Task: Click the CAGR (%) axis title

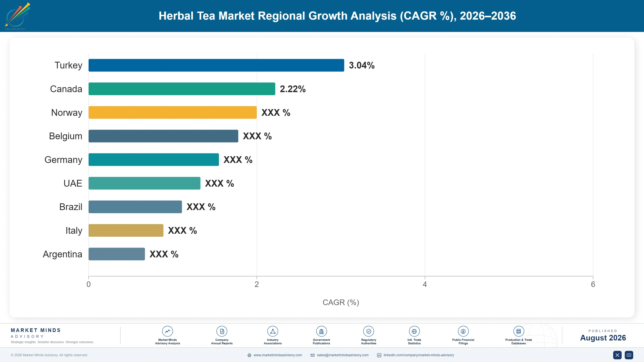Action: coord(341,302)
